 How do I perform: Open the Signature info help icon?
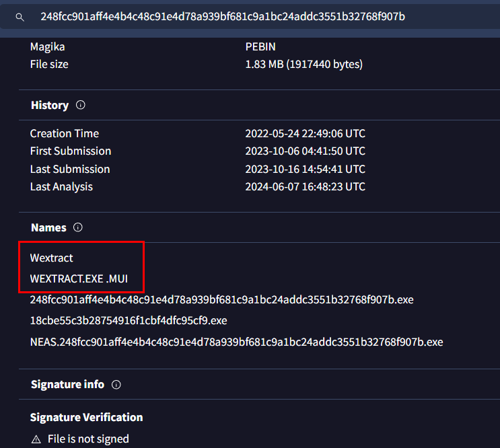pos(116,385)
